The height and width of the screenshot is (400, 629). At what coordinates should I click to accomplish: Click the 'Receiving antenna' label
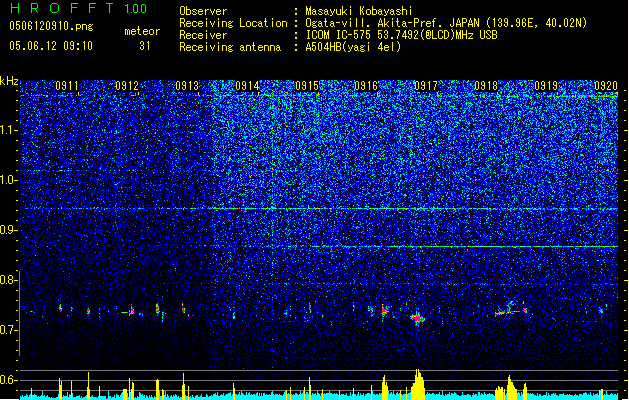tap(230, 47)
